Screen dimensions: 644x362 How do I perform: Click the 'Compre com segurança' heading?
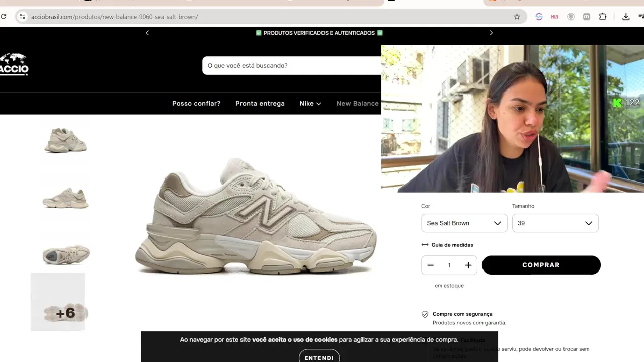tap(462, 314)
